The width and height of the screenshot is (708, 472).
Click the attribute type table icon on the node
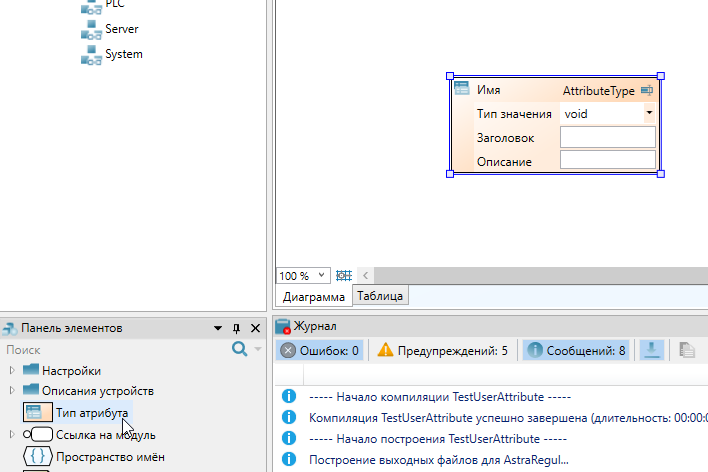tap(462, 90)
